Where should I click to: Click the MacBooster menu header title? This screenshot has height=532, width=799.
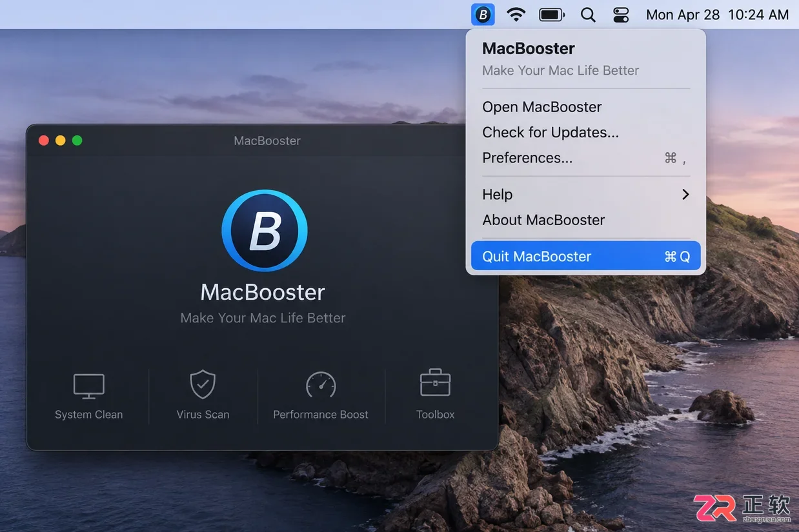529,48
